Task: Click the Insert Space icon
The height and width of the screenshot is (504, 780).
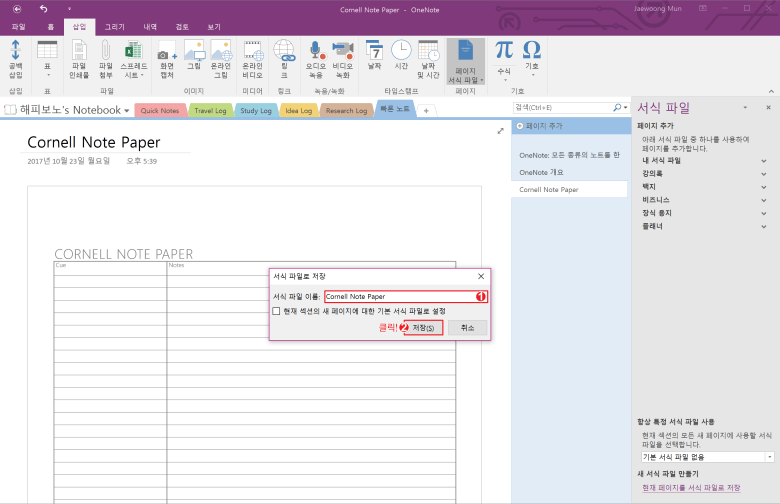Action: pyautogui.click(x=15, y=51)
